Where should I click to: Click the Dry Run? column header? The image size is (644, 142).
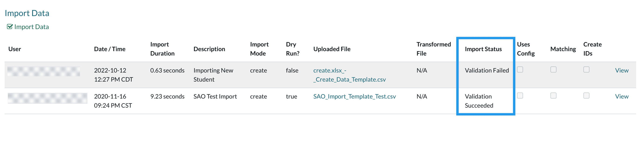(x=293, y=49)
